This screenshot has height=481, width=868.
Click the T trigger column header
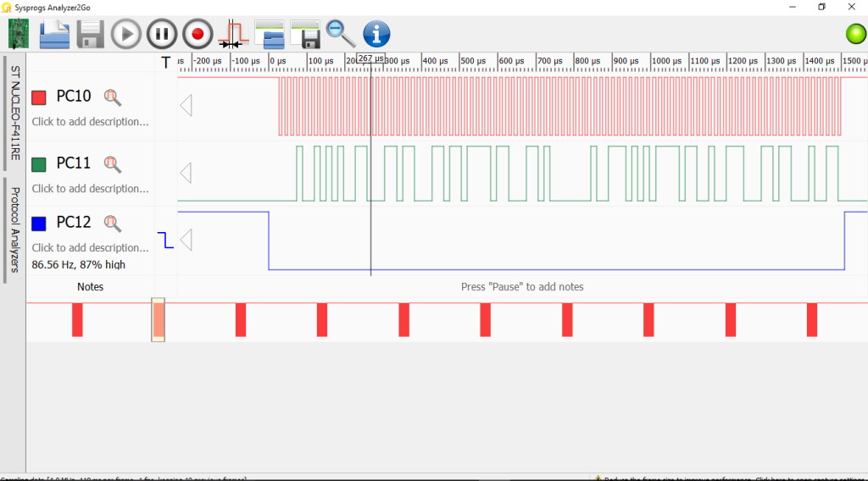pyautogui.click(x=165, y=63)
